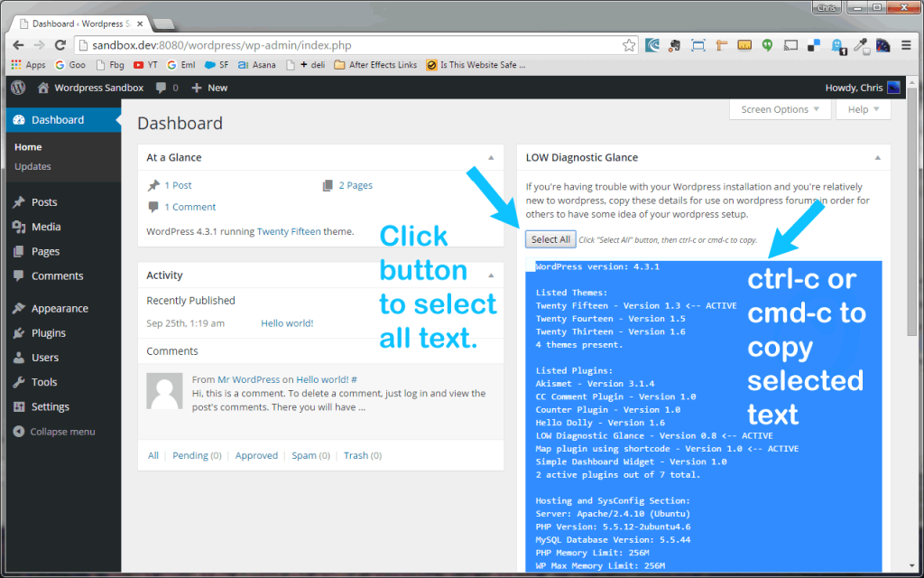Image resolution: width=924 pixels, height=578 pixels.
Task: Open the speedometer gauge extension
Action: point(882,45)
